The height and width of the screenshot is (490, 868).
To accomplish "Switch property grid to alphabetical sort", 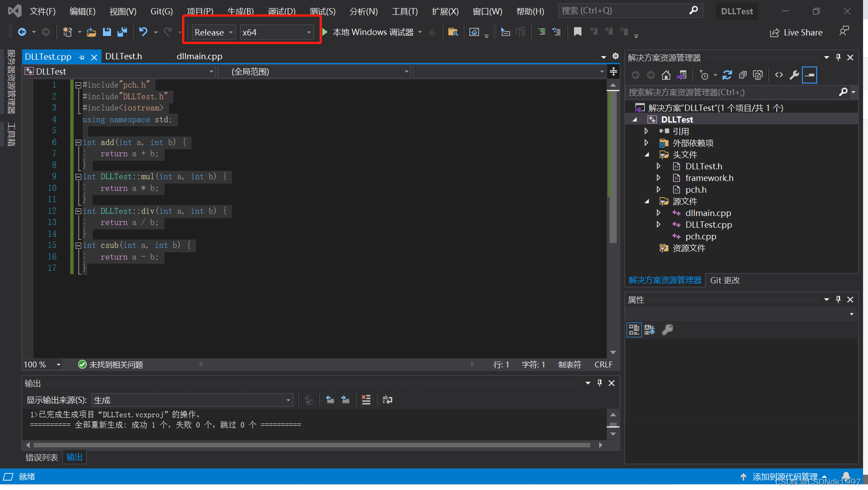I will coord(650,330).
